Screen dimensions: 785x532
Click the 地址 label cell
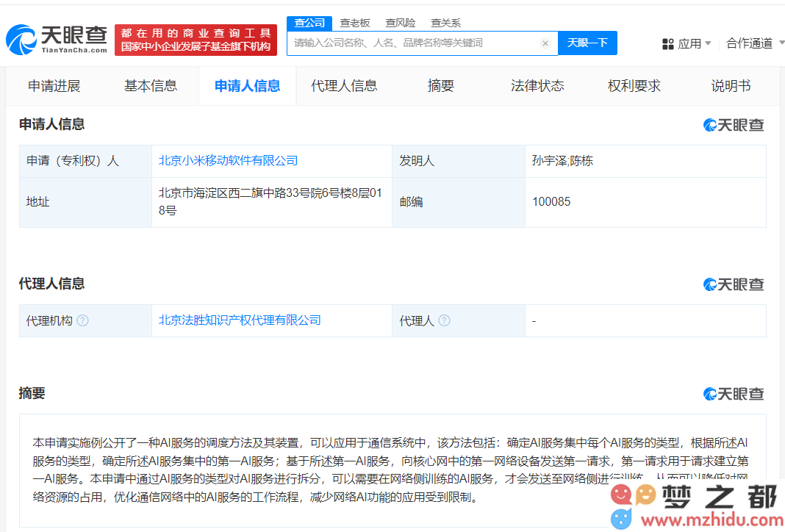(x=85, y=202)
